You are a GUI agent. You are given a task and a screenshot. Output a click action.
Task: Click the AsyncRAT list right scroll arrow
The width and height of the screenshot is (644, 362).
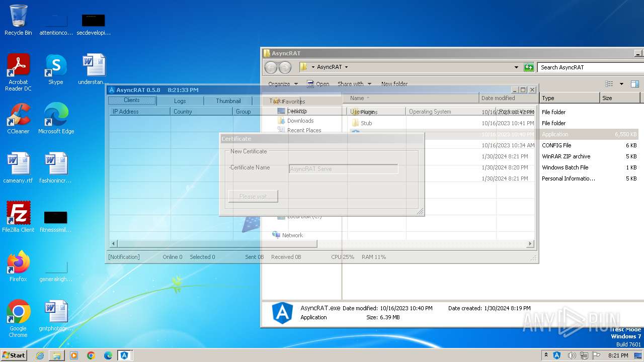coord(530,244)
